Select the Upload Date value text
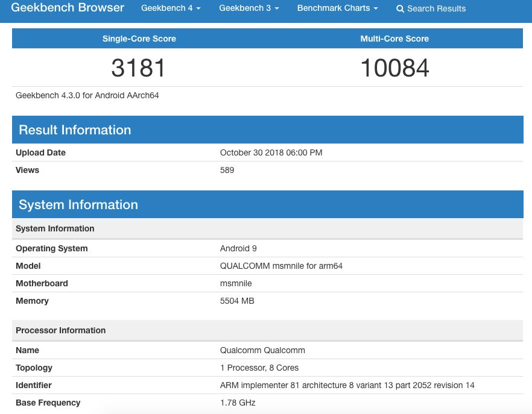The height and width of the screenshot is (414, 532). 271,152
